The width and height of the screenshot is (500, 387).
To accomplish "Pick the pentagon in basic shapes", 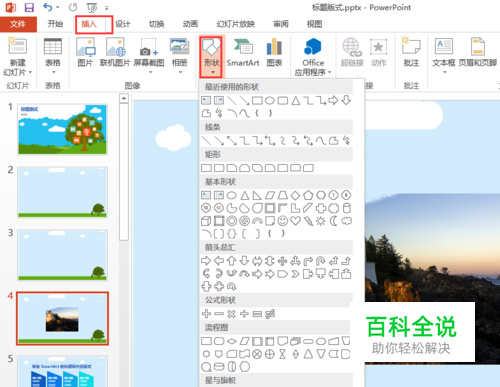I will point(308,195).
